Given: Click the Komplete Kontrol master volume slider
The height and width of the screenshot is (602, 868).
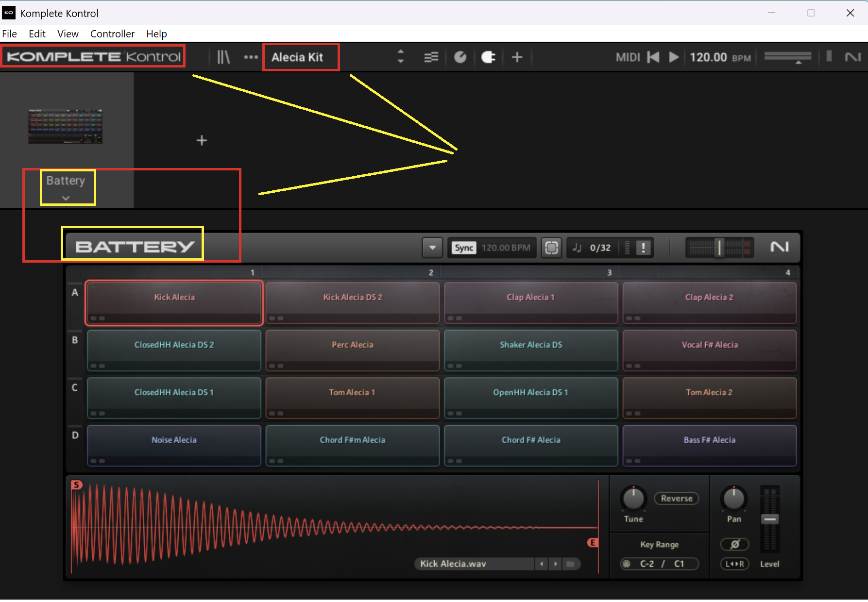Looking at the screenshot, I should click(788, 57).
